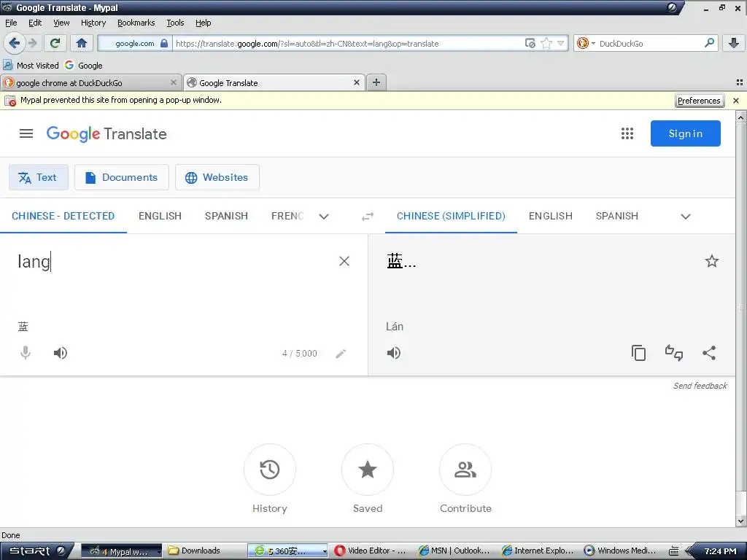Viewport: 747px width, 560px height.
Task: Switch to google chrome at DuckDuckGo tab
Action: (90, 82)
